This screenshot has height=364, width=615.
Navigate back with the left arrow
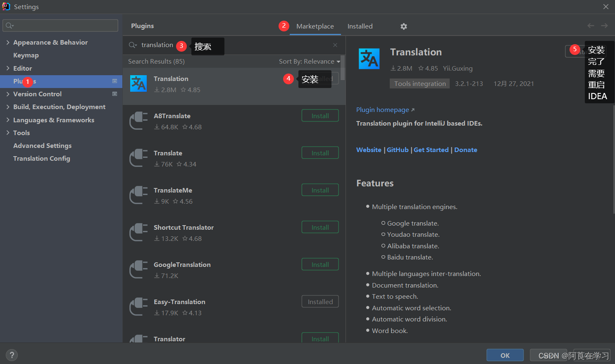(x=591, y=26)
